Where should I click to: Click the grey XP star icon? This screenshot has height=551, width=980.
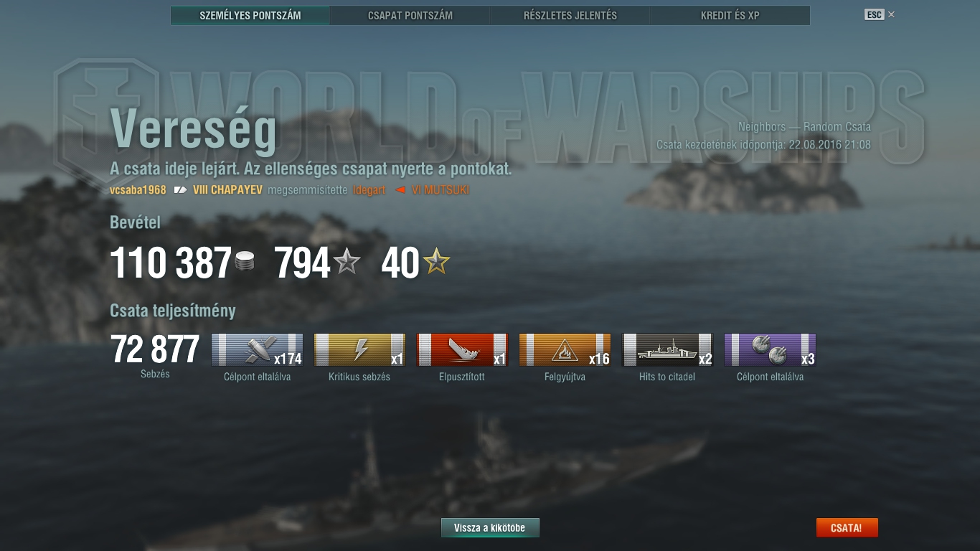pyautogui.click(x=347, y=262)
